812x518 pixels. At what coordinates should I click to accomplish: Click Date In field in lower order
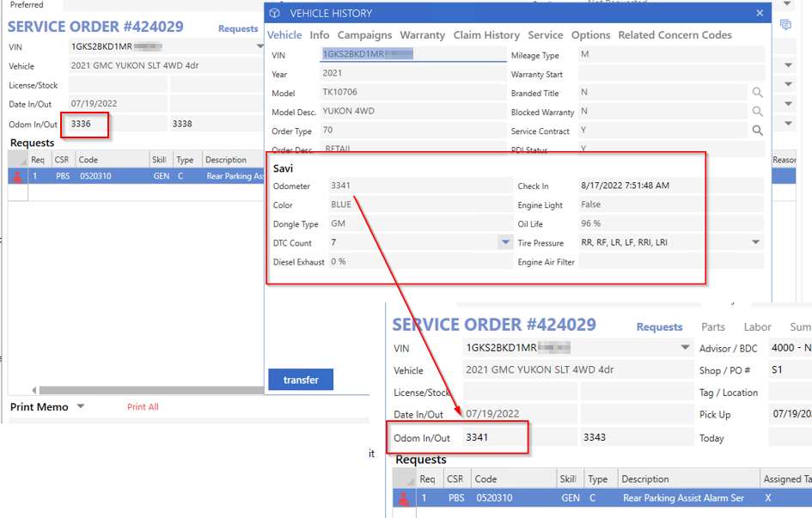pos(520,414)
